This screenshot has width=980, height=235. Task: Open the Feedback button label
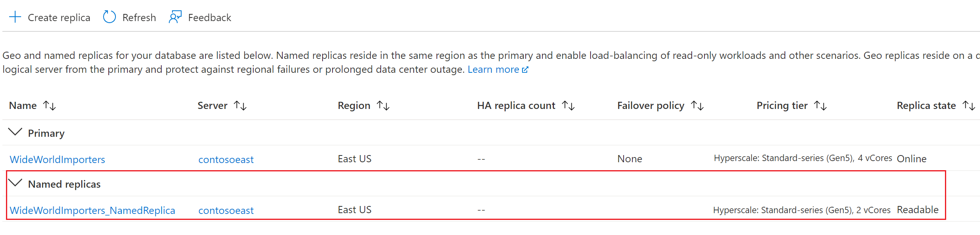(x=209, y=17)
